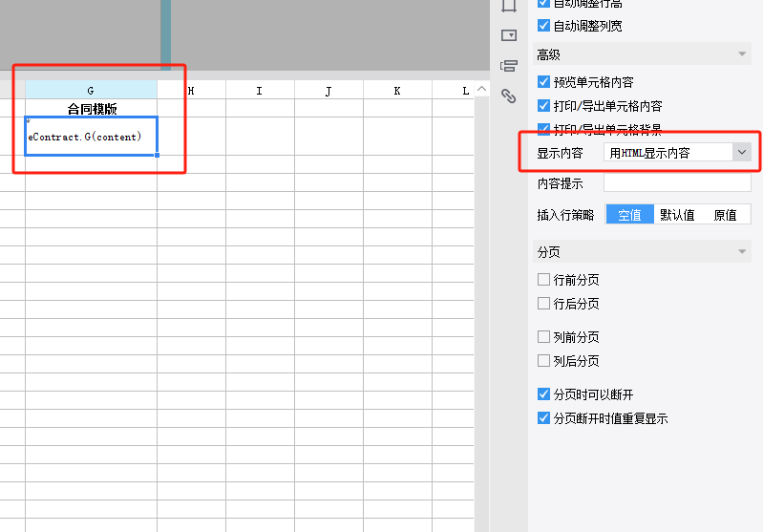This screenshot has height=532, width=763.
Task: Select 原值 insert row strategy
Action: tap(725, 215)
